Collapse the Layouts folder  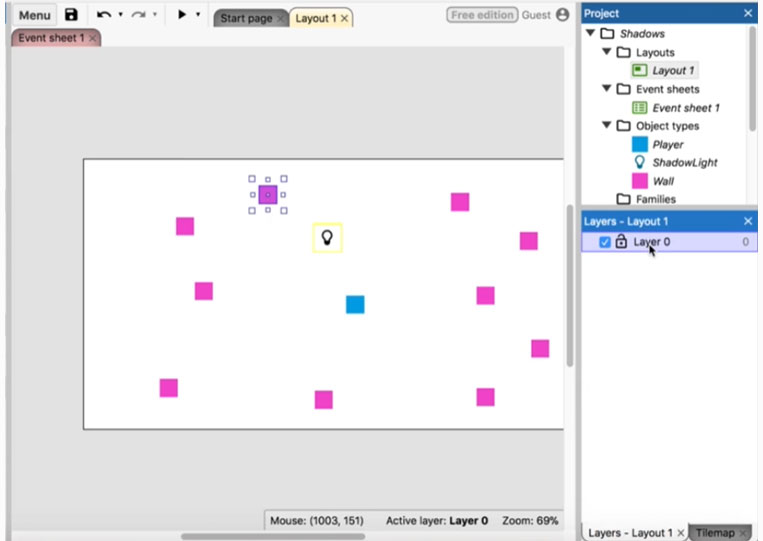tap(606, 51)
